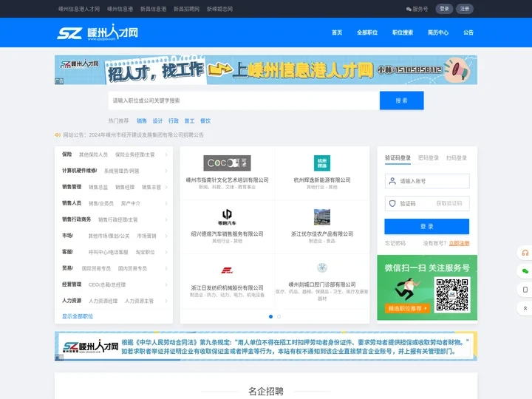This screenshot has height=399, width=532.
Task: Expand the 销售人员 category arrow
Action: [166, 204]
